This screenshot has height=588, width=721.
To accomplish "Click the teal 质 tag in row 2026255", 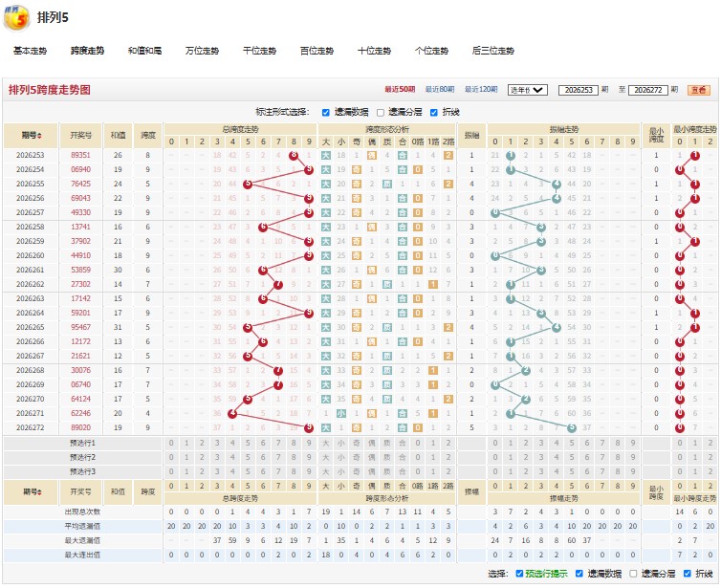I will (x=387, y=184).
